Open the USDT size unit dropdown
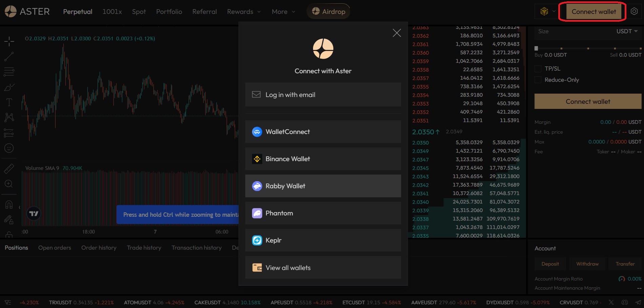 pos(627,31)
